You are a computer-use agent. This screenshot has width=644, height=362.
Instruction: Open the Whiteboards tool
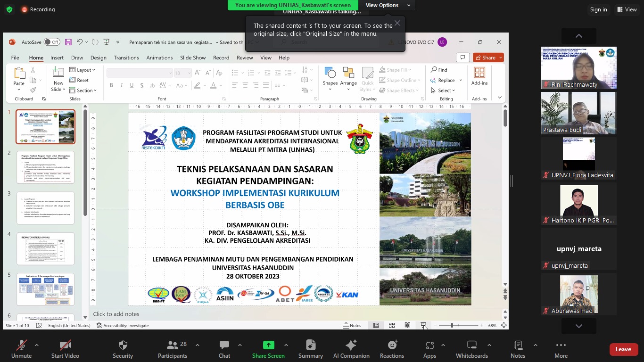(471, 349)
